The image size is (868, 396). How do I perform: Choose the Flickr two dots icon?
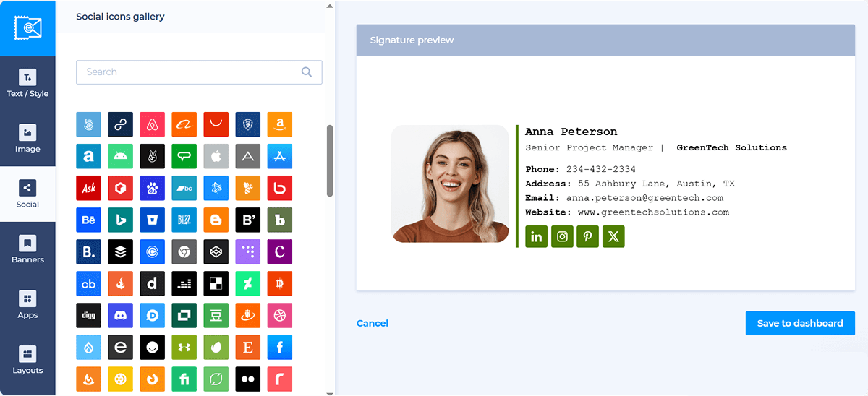(247, 379)
